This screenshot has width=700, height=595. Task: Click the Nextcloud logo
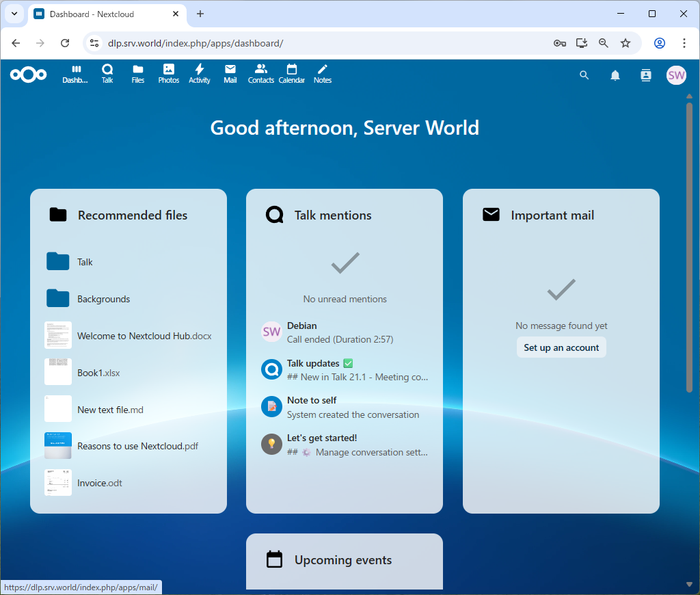click(x=29, y=75)
